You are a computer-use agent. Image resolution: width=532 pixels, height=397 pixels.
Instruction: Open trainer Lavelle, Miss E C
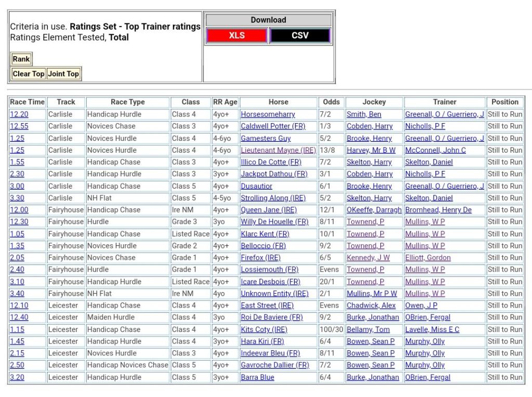[432, 329]
